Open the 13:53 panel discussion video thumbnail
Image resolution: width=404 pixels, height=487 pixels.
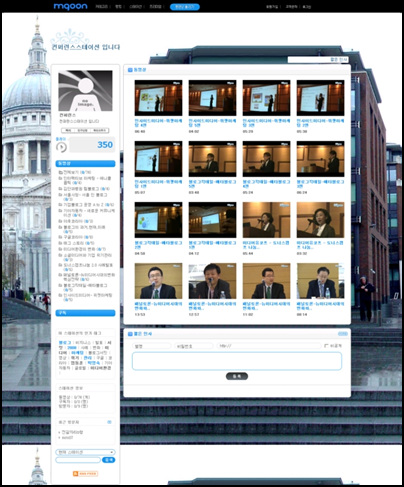click(158, 281)
